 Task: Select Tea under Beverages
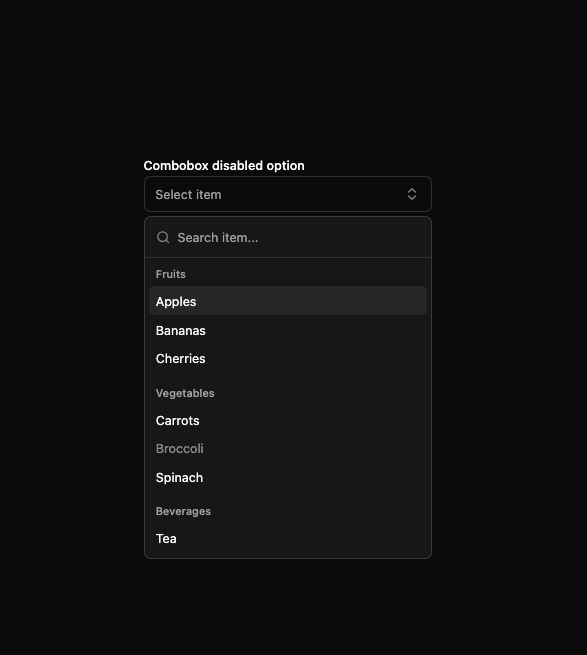[287, 538]
